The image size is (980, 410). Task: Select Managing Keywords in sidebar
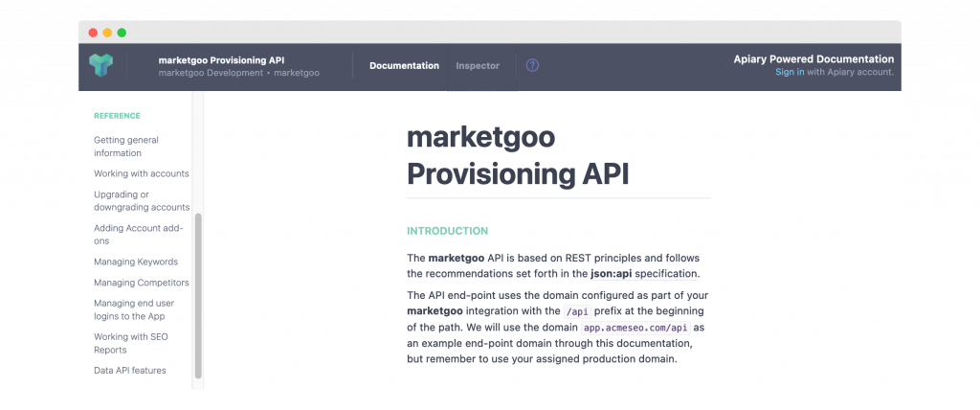tap(136, 262)
